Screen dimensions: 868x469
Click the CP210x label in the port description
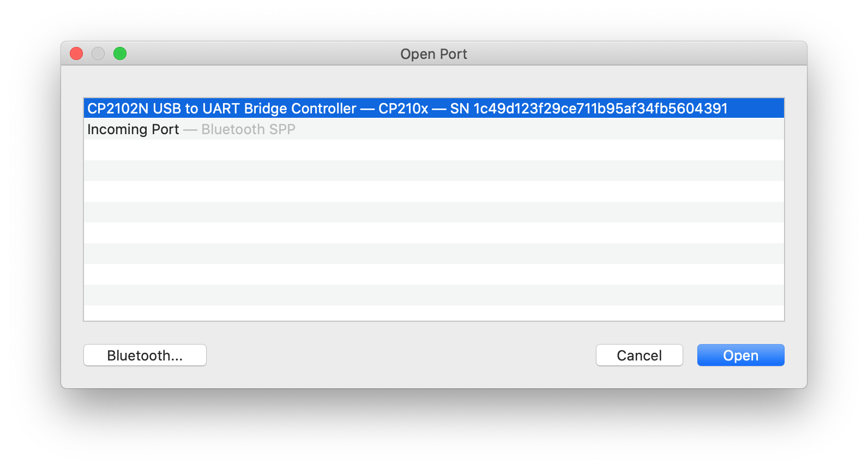[x=406, y=109]
